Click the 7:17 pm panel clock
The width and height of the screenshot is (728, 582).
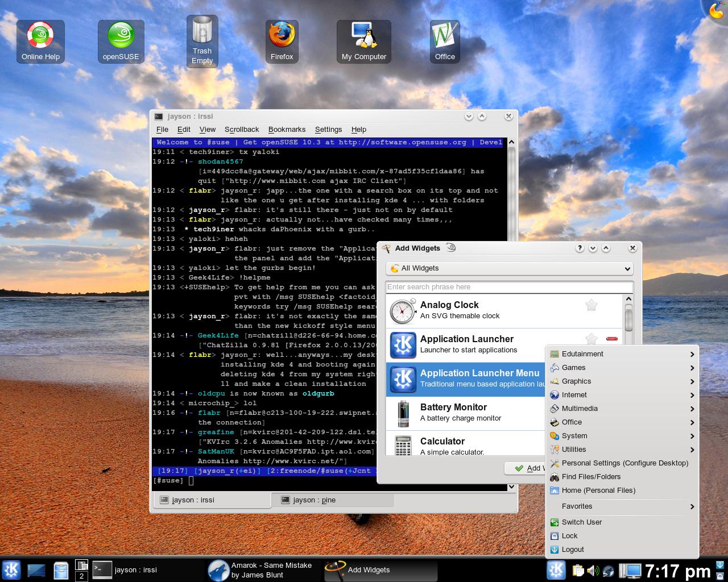(678, 571)
